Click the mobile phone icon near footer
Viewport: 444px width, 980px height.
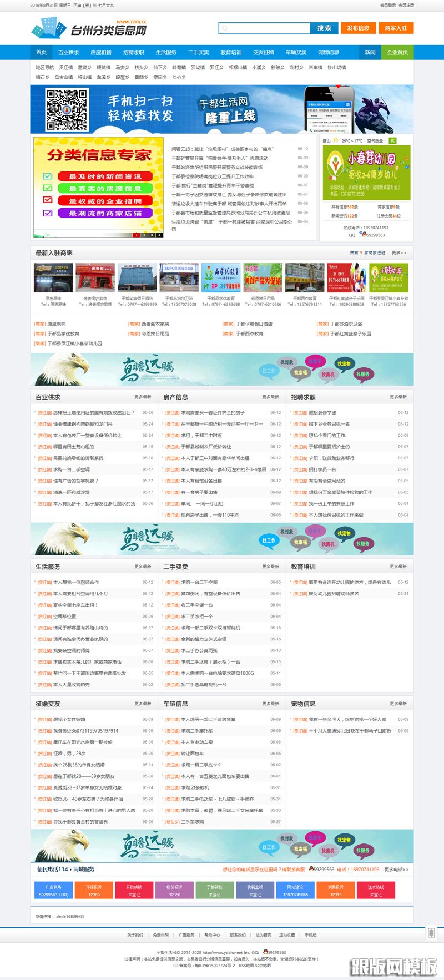pyautogui.click(x=431, y=933)
